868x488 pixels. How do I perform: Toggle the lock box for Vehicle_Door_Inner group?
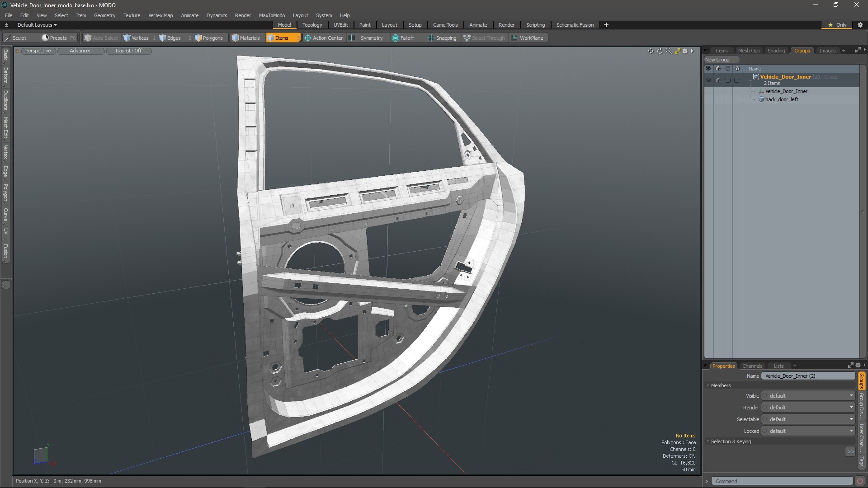tap(737, 80)
